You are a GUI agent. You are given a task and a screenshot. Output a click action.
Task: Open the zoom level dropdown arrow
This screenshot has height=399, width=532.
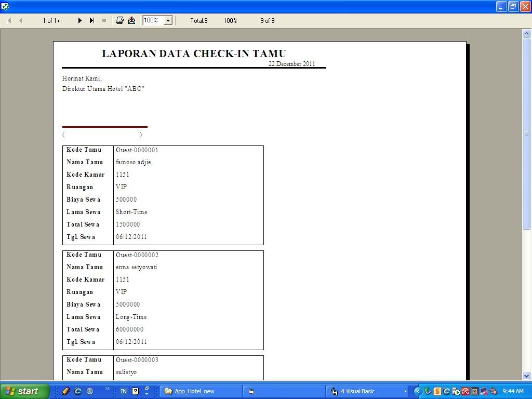(168, 21)
